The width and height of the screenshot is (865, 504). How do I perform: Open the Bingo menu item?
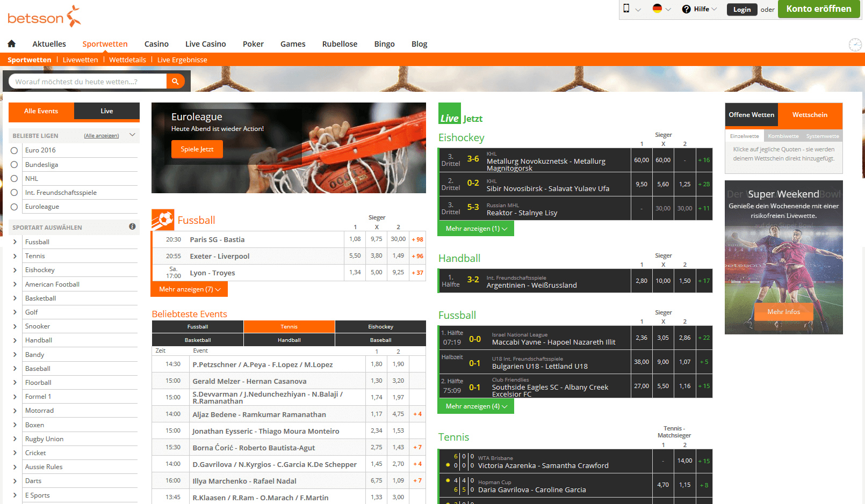click(384, 44)
